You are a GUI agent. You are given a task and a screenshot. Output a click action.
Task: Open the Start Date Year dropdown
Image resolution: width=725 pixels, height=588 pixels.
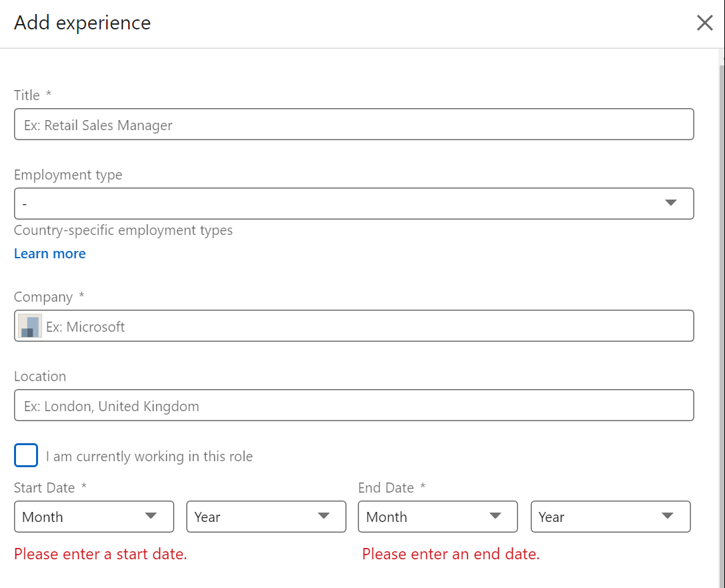pos(266,517)
